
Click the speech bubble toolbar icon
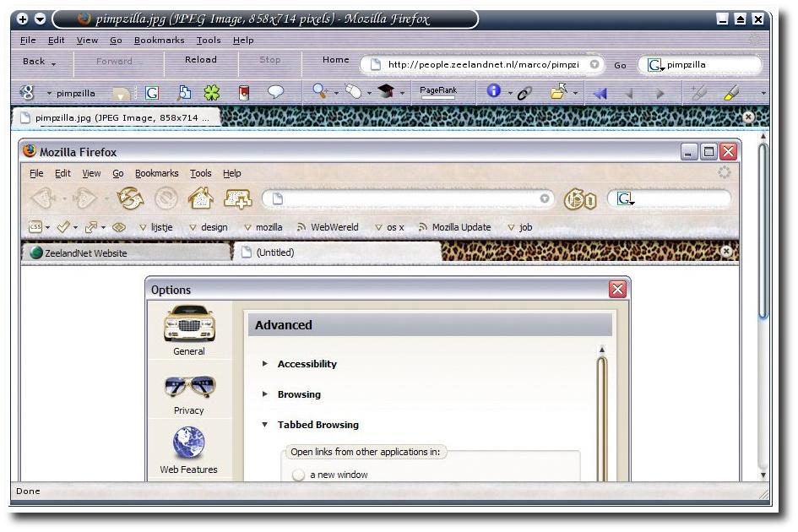coord(275,92)
